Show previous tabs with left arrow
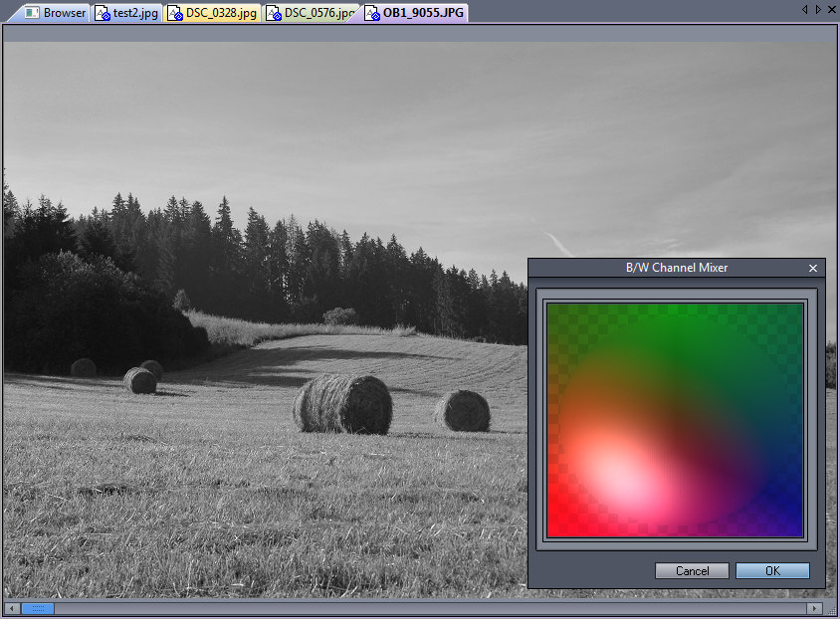Image resolution: width=840 pixels, height=619 pixels. [x=804, y=9]
